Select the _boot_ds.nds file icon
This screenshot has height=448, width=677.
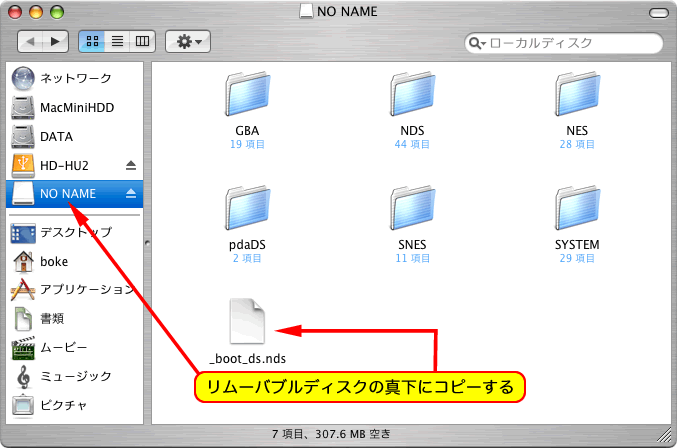pos(247,322)
